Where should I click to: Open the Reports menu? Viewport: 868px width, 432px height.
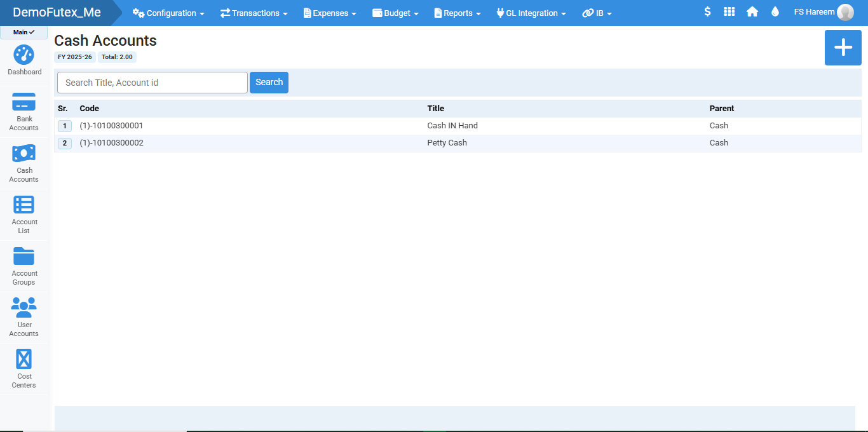coord(457,13)
